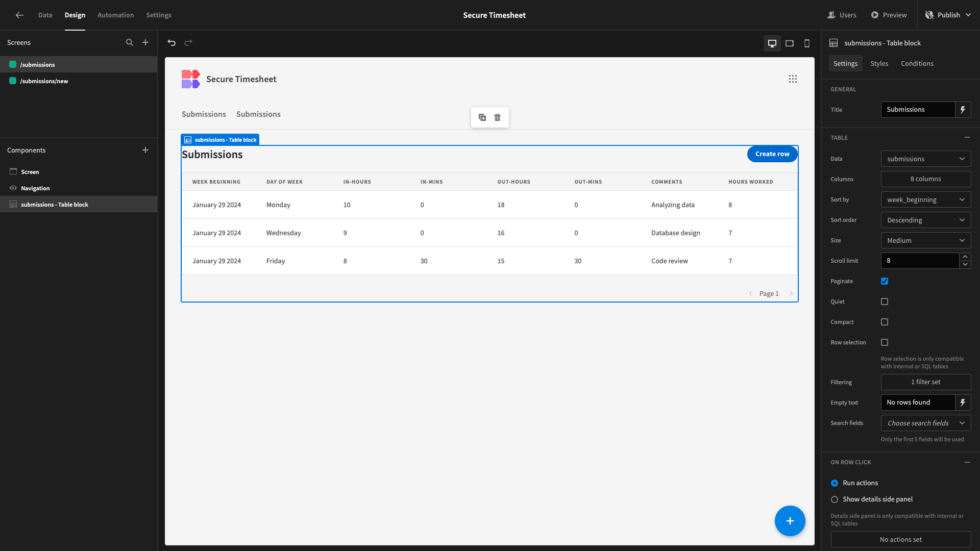Click the Title binding lightning icon
The height and width of the screenshot is (551, 980).
point(963,110)
